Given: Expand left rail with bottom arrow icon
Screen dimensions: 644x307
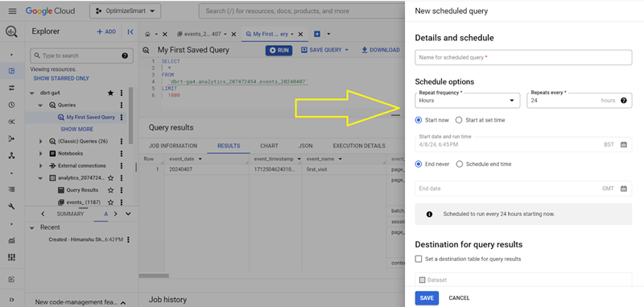Looking at the screenshot, I should coord(11,299).
